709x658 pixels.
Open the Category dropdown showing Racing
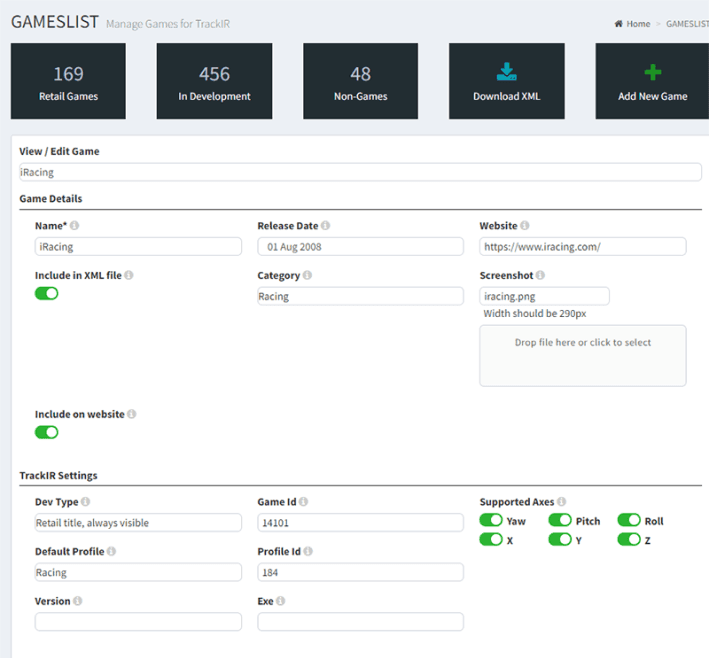point(360,296)
